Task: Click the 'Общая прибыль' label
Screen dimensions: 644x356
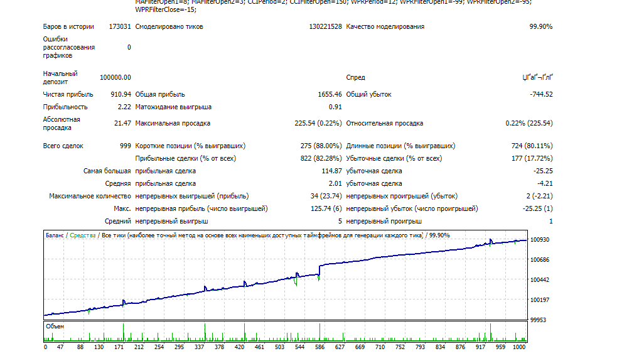Action: click(x=160, y=94)
